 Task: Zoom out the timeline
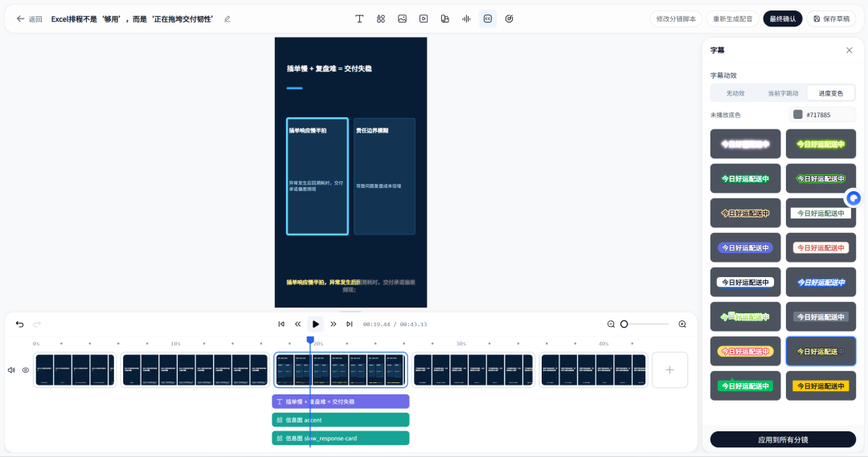click(611, 324)
